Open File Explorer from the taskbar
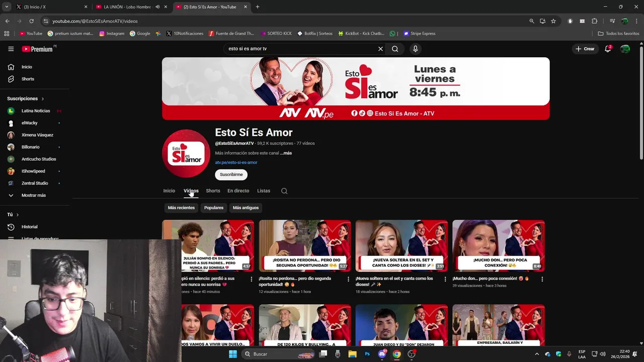The height and width of the screenshot is (362, 644). (352, 354)
